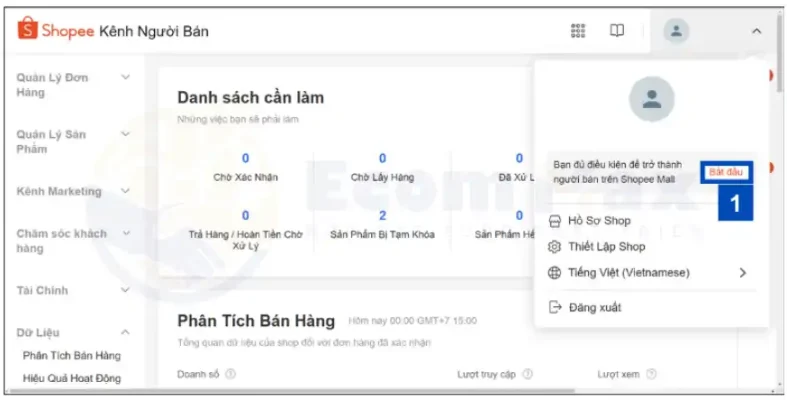Click the large profile avatar in the account menu

pos(651,99)
